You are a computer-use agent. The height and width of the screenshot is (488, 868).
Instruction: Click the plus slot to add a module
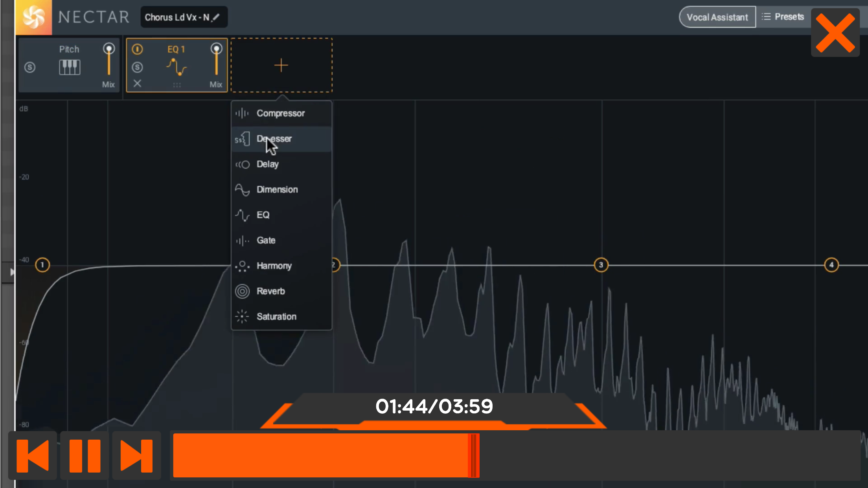click(281, 65)
